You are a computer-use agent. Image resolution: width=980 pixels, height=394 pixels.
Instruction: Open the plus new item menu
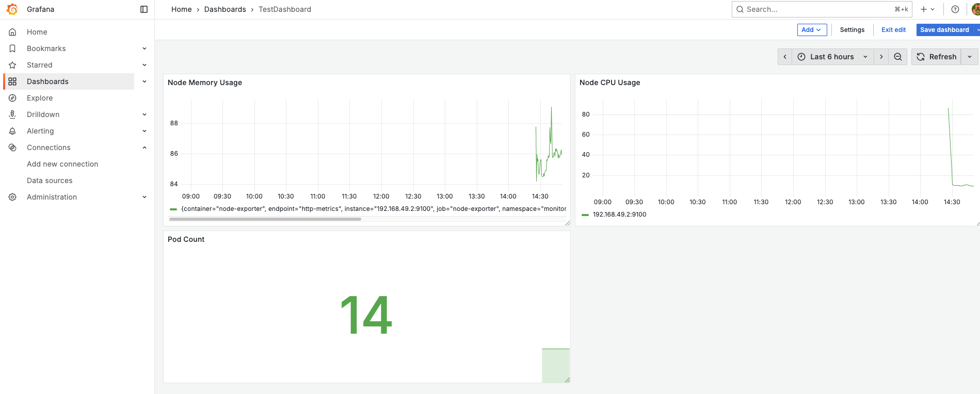pos(927,9)
